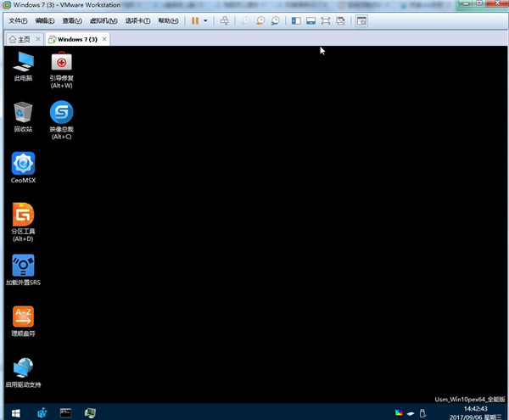Toggle the library sidebar view icon
This screenshot has height=420, width=509.
(296, 20)
